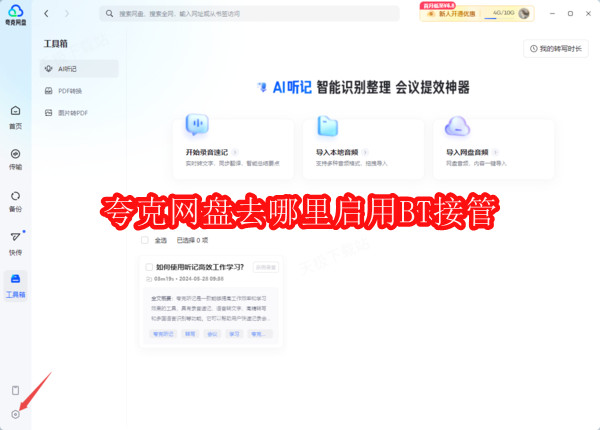Click the AI听记 智能识别整理 headline

point(364,87)
